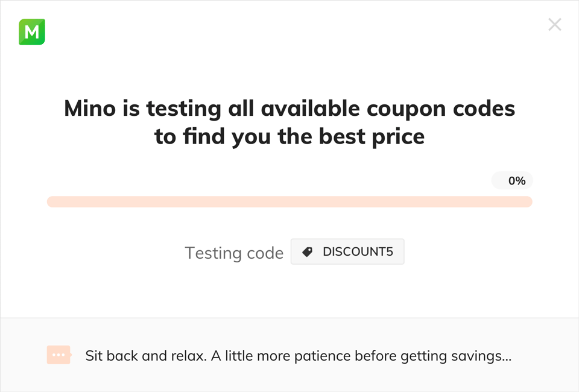Dismiss the coupon testing popup
The width and height of the screenshot is (579, 392).
click(x=554, y=24)
